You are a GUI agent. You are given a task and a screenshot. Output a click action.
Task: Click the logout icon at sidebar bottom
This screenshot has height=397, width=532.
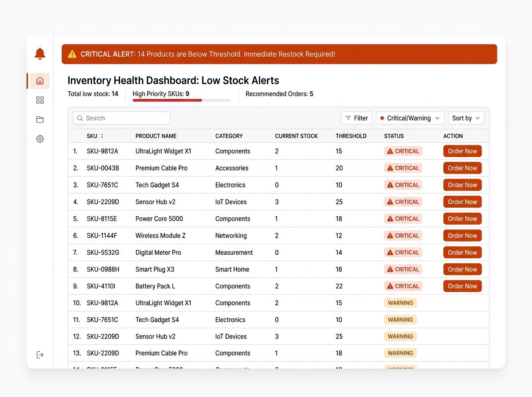point(40,354)
